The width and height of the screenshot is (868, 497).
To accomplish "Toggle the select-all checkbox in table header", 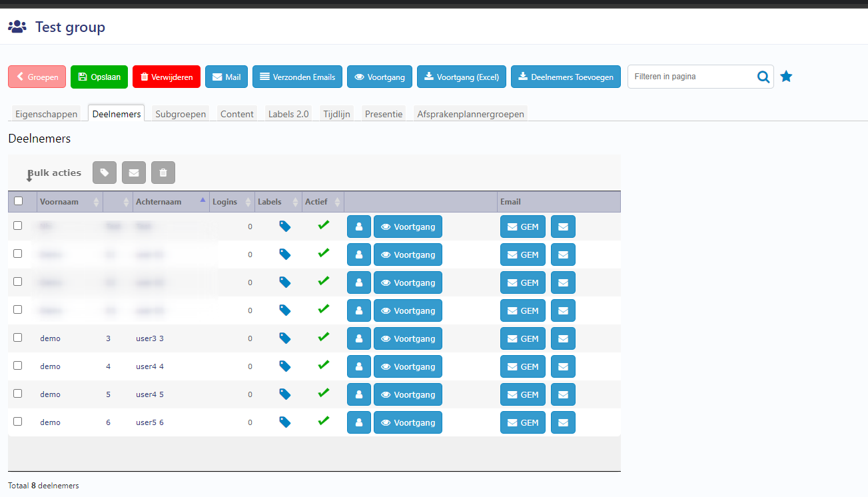I will 18,201.
